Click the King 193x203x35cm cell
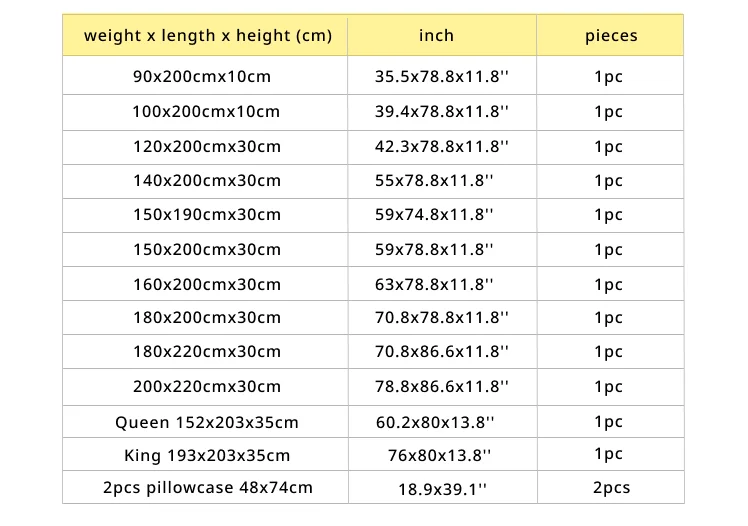 207,455
